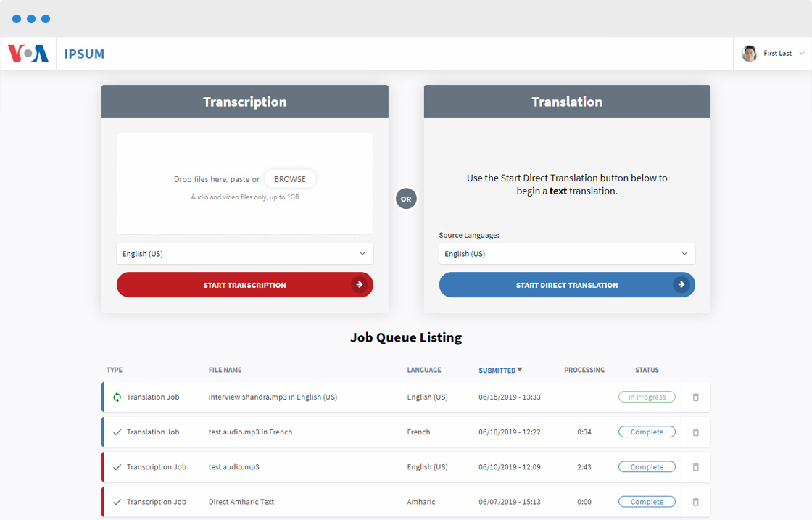
Task: Click the IPSUM app title link
Action: (x=84, y=54)
